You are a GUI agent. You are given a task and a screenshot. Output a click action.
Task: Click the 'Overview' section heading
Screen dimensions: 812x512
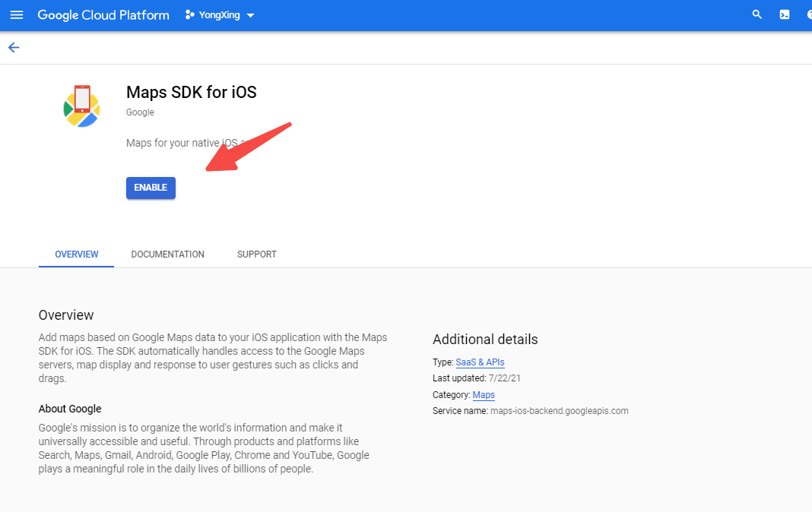pyautogui.click(x=66, y=315)
